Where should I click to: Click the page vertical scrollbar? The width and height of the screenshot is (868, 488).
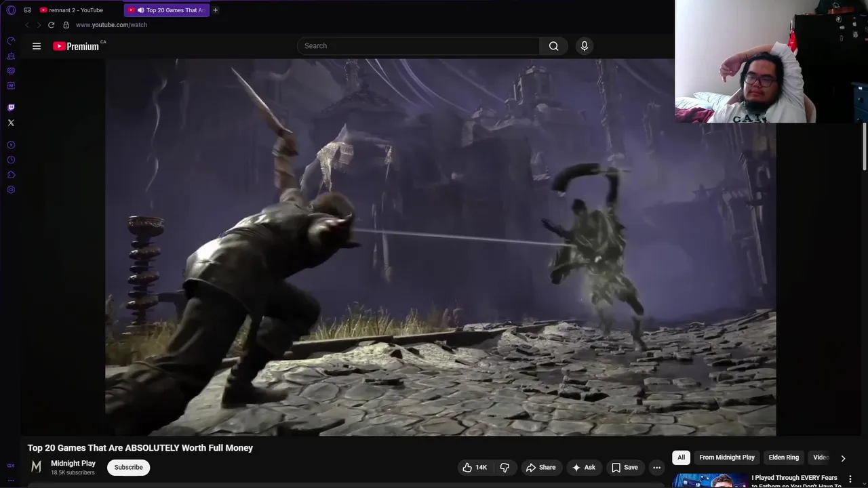tap(865, 146)
